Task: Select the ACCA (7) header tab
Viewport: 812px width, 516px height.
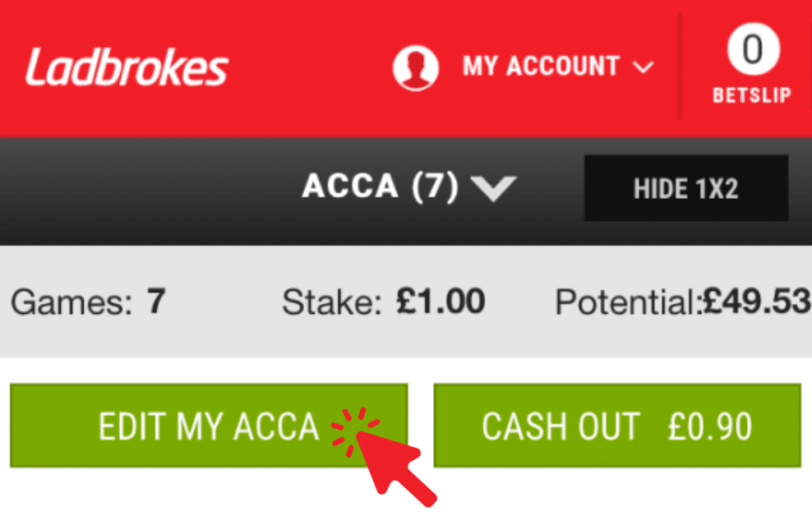Action: tap(382, 187)
